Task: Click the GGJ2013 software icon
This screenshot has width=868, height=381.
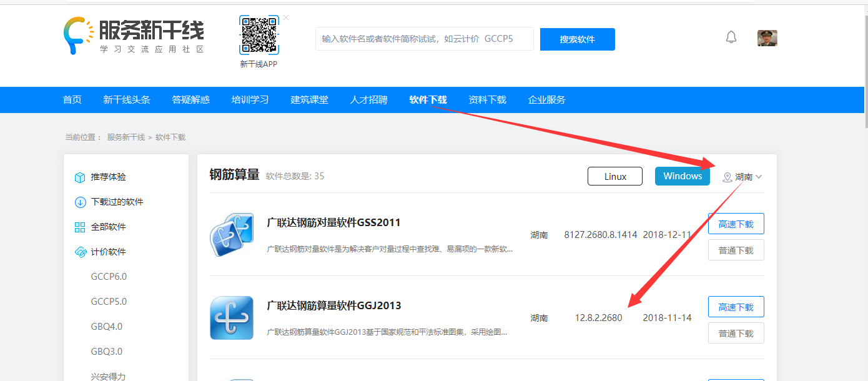Action: [232, 318]
